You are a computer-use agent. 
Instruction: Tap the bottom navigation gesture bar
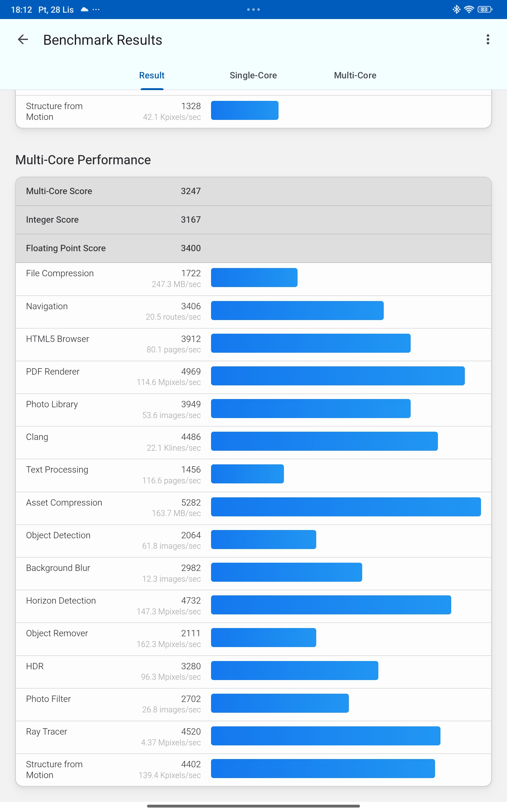[253, 806]
